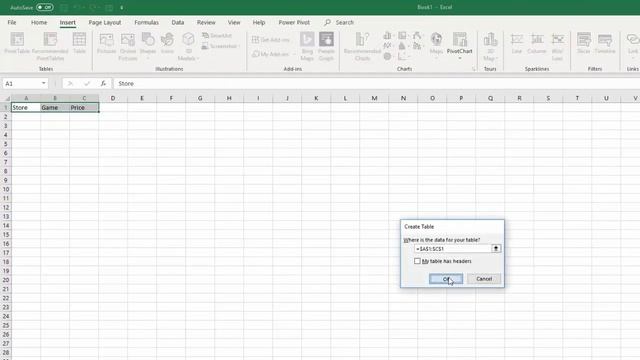The image size is (640, 360).
Task: Select column header K
Action: 316,98
